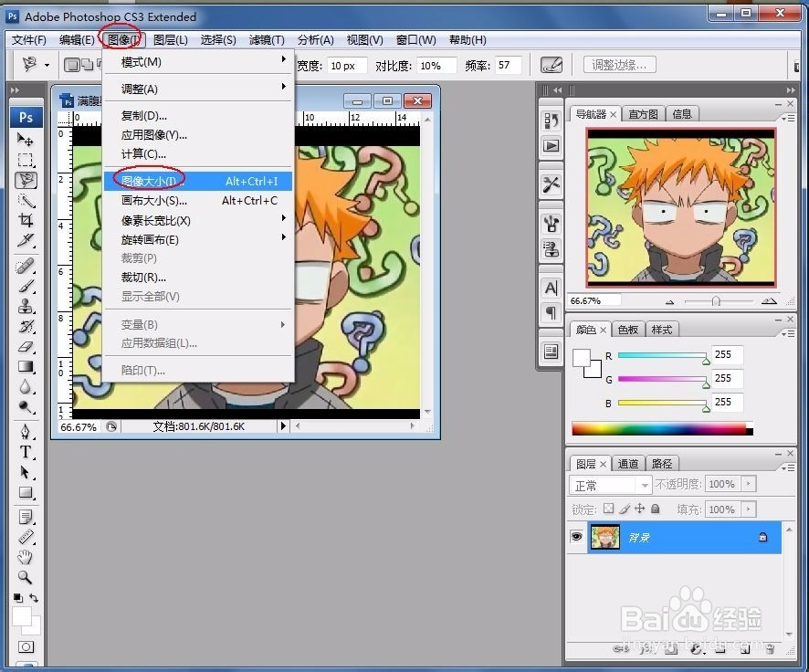Click the R red color slider

[662, 355]
